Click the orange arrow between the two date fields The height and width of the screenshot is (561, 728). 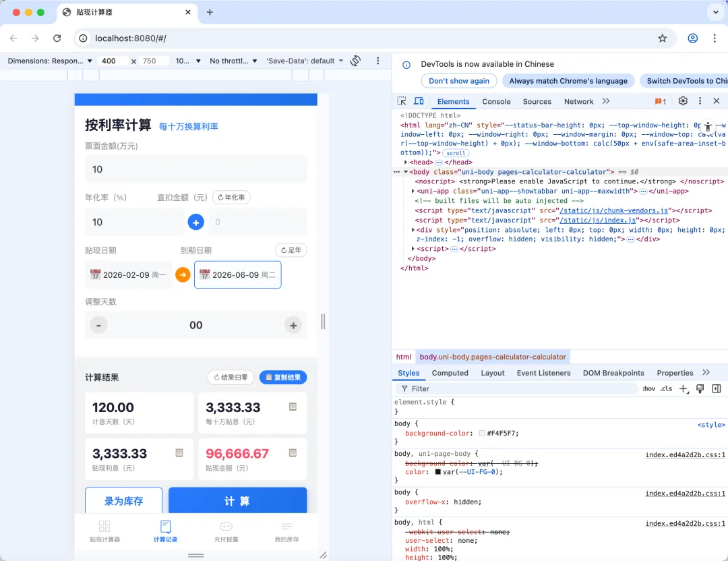click(183, 274)
